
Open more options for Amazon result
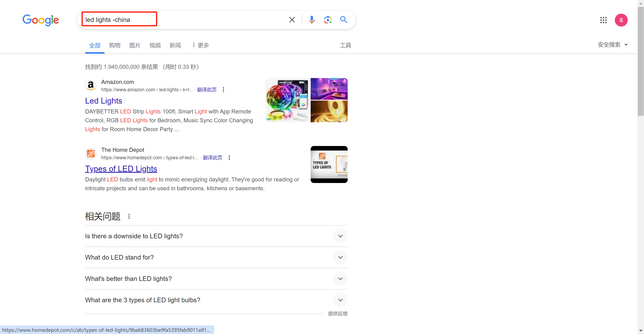tap(223, 90)
